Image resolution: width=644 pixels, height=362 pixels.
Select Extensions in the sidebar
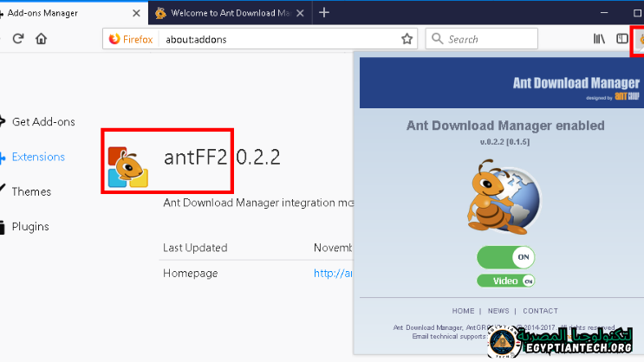click(x=38, y=157)
